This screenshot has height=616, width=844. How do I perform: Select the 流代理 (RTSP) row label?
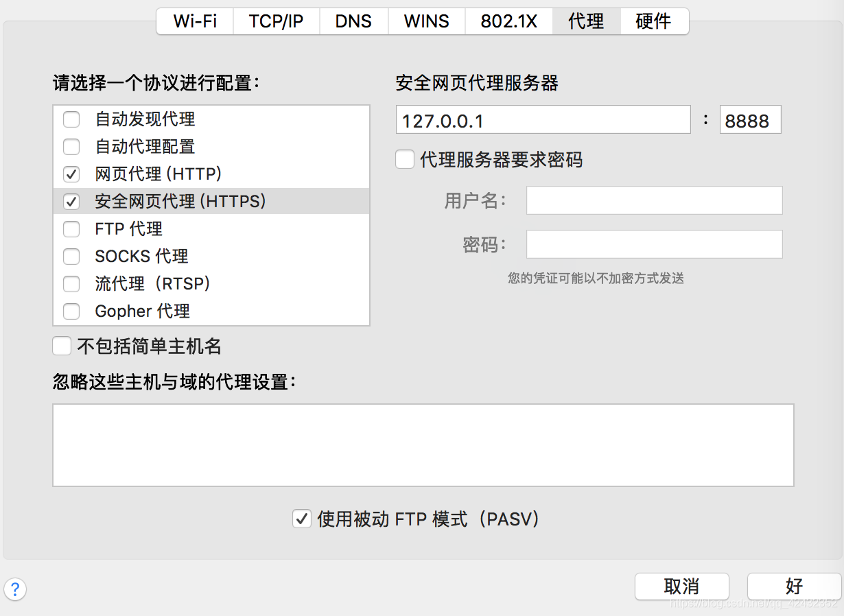click(152, 284)
